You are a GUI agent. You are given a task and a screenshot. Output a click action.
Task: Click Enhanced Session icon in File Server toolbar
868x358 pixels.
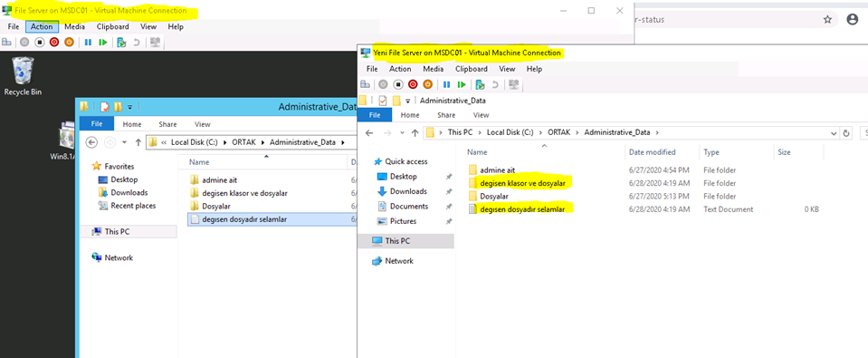(156, 42)
